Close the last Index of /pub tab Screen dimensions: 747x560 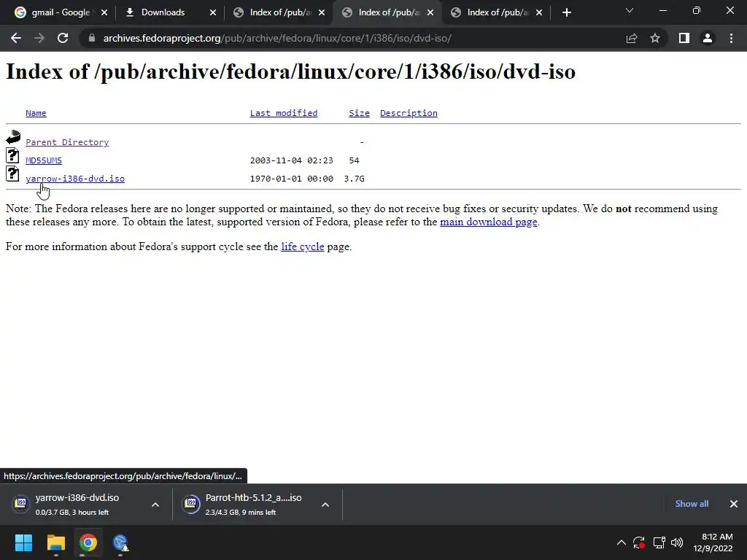coord(539,12)
